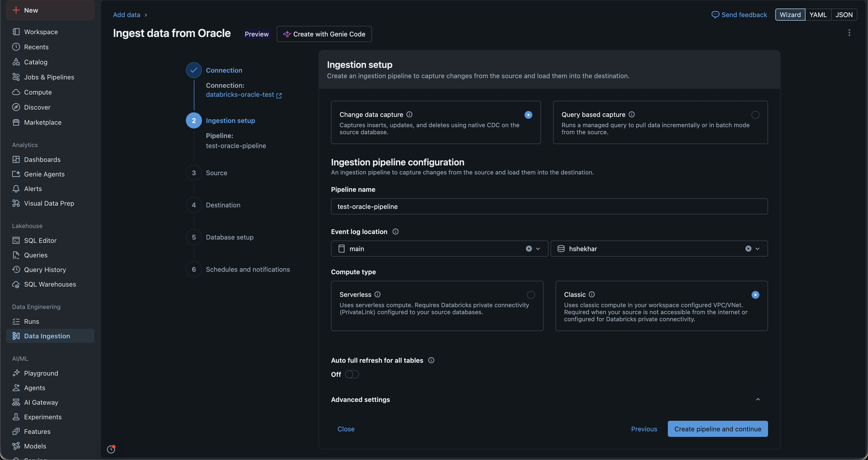Image resolution: width=868 pixels, height=460 pixels.
Task: Open the SQL Editor icon
Action: pos(16,240)
